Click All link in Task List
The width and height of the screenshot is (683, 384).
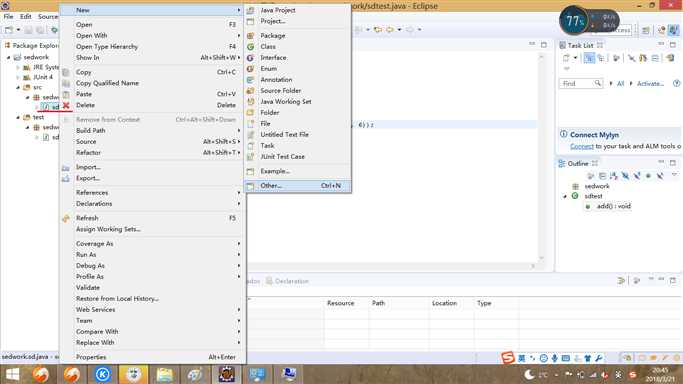(x=620, y=84)
